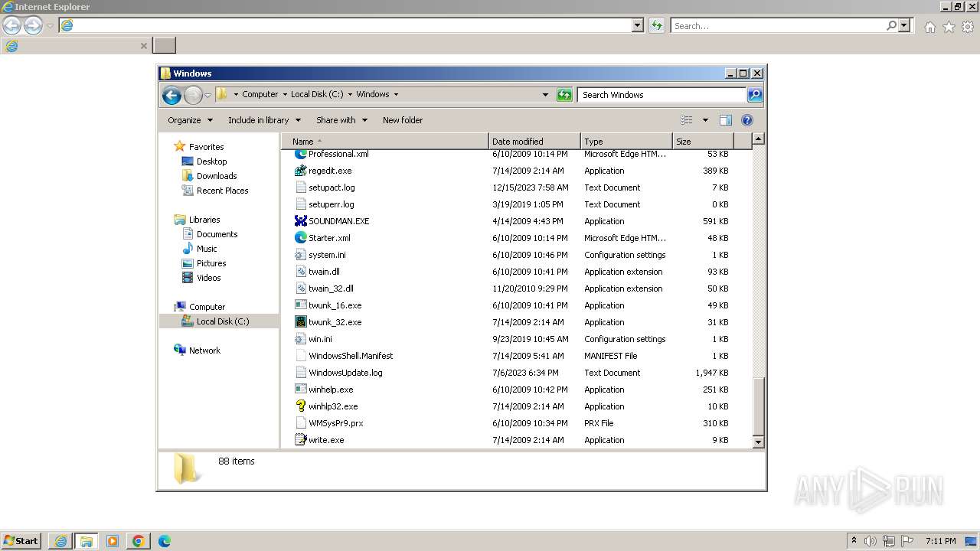Sort by Date modified column
This screenshot has width=980, height=551.
coord(534,142)
